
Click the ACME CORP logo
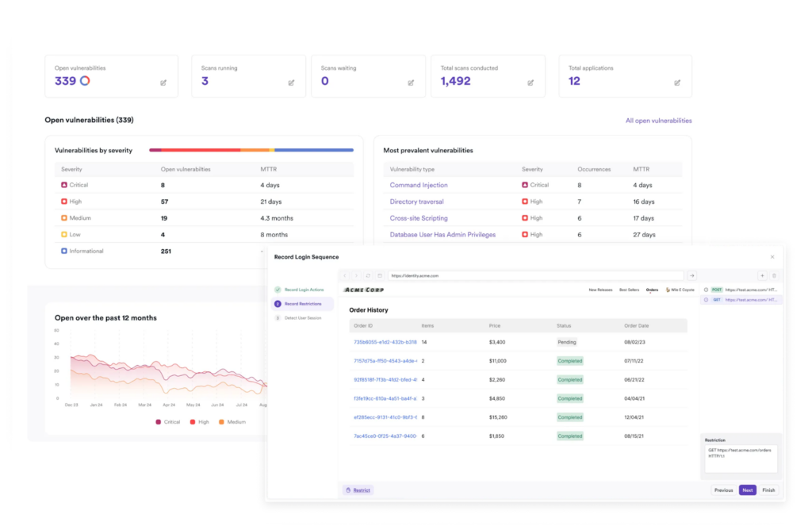[364, 290]
